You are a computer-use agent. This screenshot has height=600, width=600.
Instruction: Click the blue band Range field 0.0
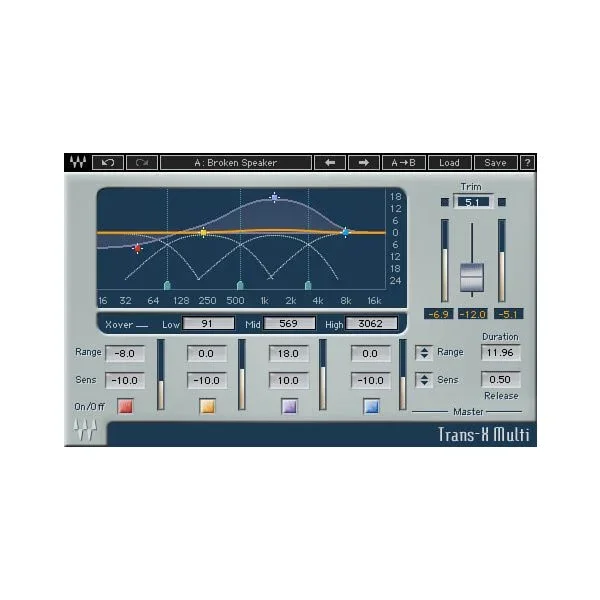click(x=371, y=353)
